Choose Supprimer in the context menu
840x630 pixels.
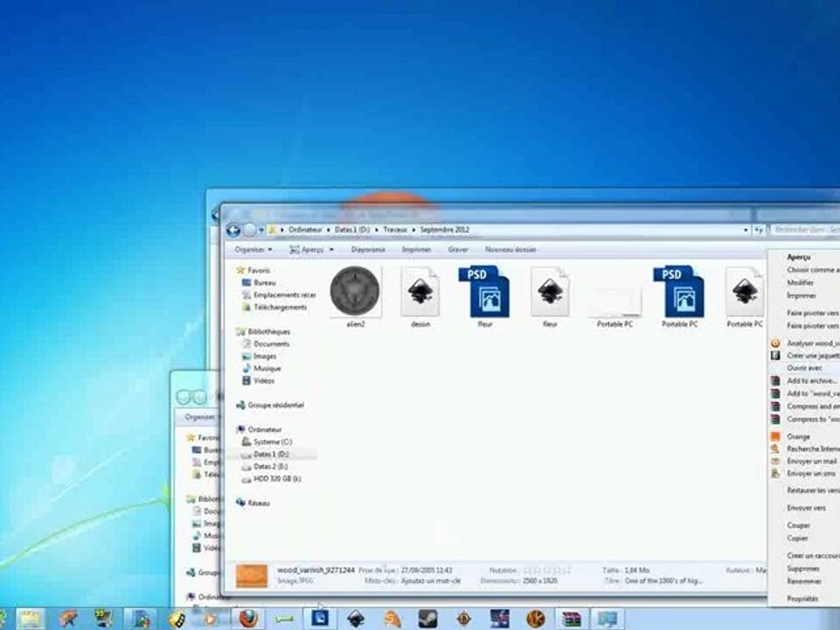[803, 569]
